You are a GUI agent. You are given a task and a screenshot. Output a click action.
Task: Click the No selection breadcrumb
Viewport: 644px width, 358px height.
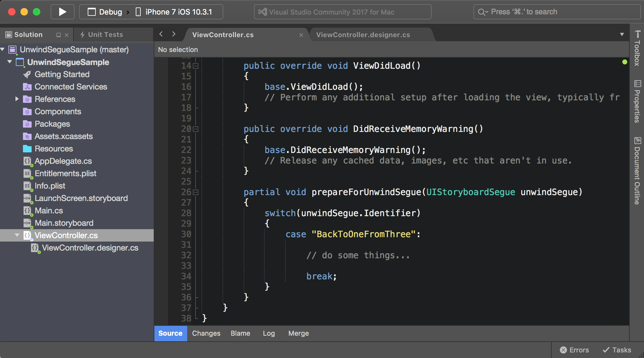178,50
